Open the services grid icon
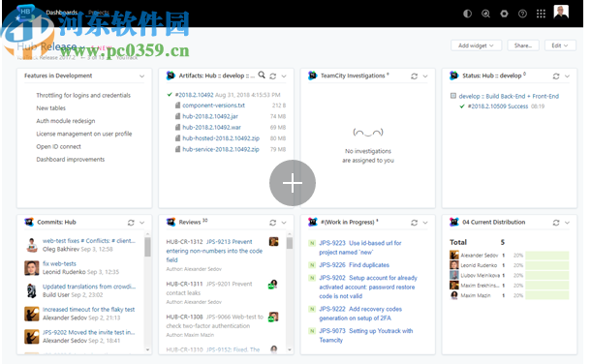Screen dimensions: 591x364 pyautogui.click(x=541, y=14)
